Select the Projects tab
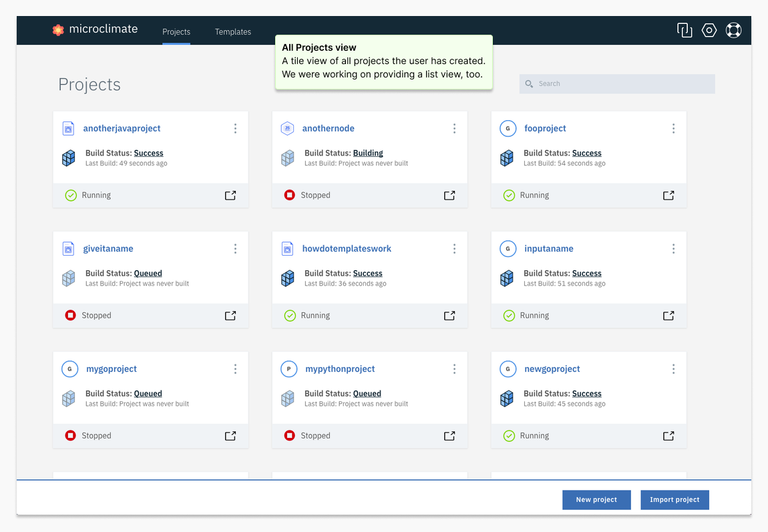Viewport: 768px width, 532px height. tap(176, 32)
